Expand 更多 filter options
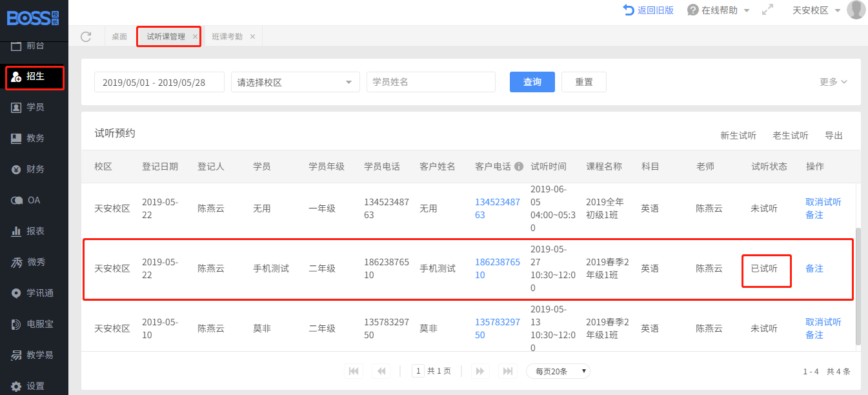 click(833, 81)
